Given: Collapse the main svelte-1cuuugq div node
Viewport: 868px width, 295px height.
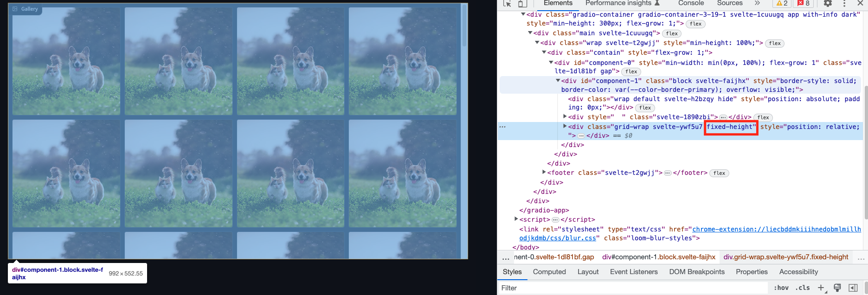Looking at the screenshot, I should (530, 33).
